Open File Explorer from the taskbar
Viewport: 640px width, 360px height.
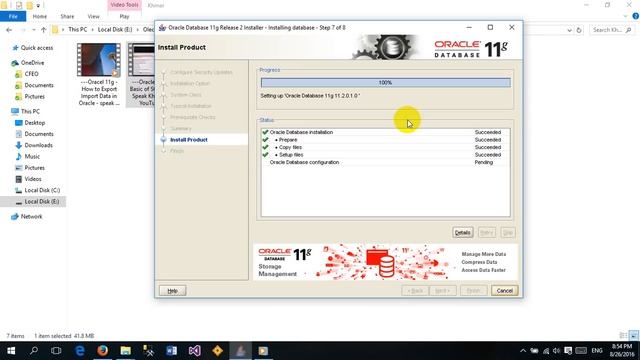tap(125, 351)
